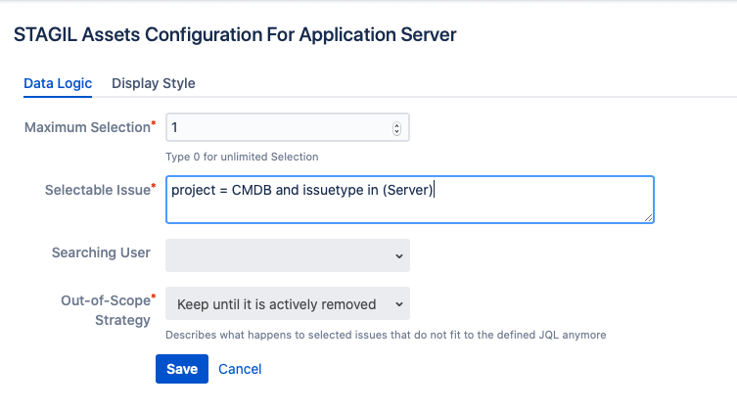Focus the Maximum Selection number field
The image size is (737, 410).
pyautogui.click(x=287, y=127)
